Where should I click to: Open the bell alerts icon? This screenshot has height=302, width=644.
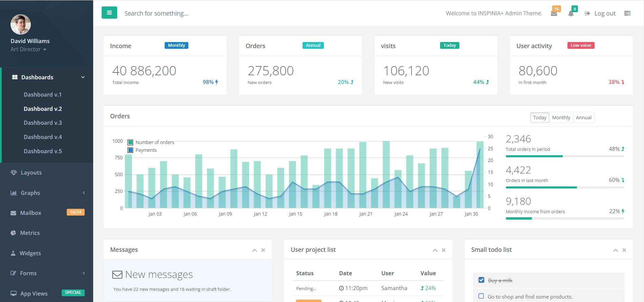click(x=571, y=14)
